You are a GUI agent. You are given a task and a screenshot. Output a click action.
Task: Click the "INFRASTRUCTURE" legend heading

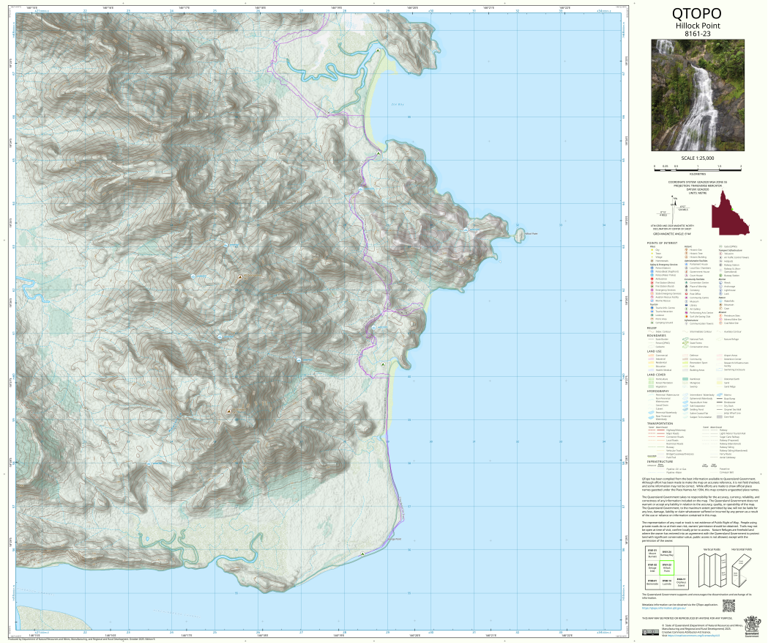[x=660, y=461]
